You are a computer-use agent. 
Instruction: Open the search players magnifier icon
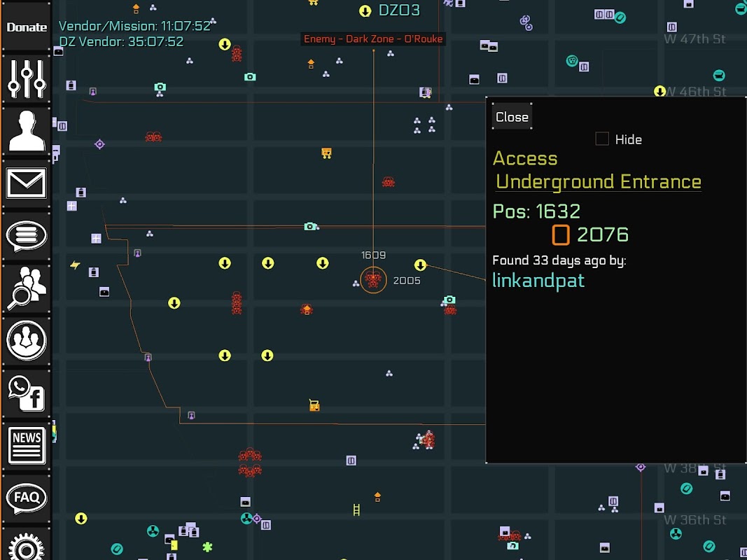pos(27,288)
